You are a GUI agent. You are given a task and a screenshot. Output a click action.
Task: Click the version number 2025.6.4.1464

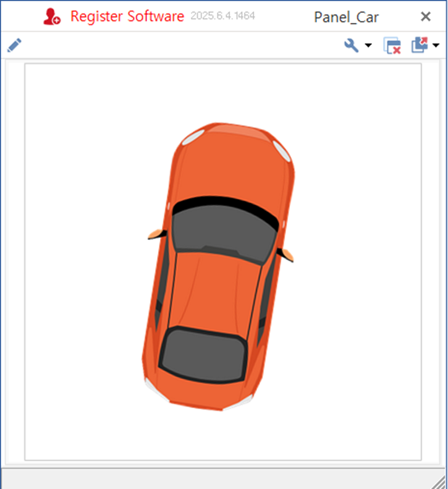click(x=223, y=15)
